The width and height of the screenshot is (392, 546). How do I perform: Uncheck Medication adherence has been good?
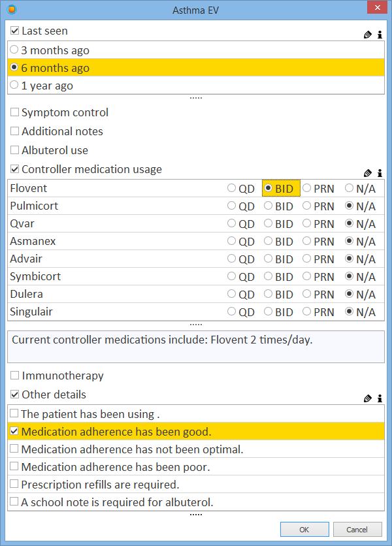(14, 431)
